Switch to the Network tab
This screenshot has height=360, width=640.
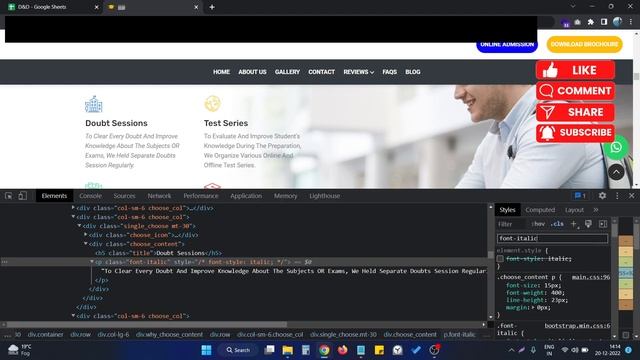click(x=159, y=196)
